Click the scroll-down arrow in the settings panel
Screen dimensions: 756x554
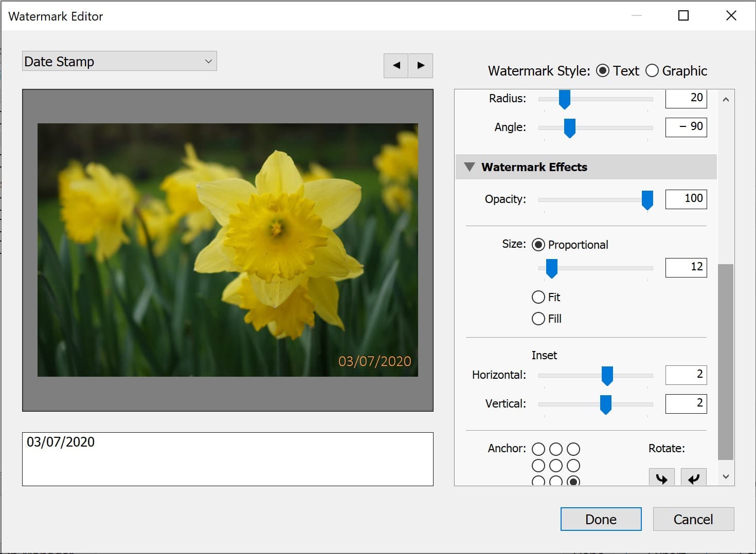tap(726, 476)
